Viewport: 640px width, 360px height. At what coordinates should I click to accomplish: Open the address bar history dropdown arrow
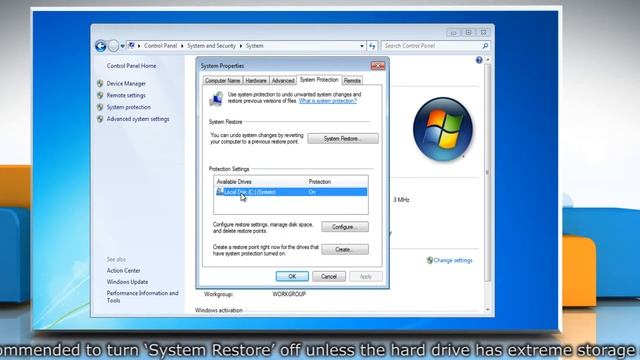[x=362, y=46]
